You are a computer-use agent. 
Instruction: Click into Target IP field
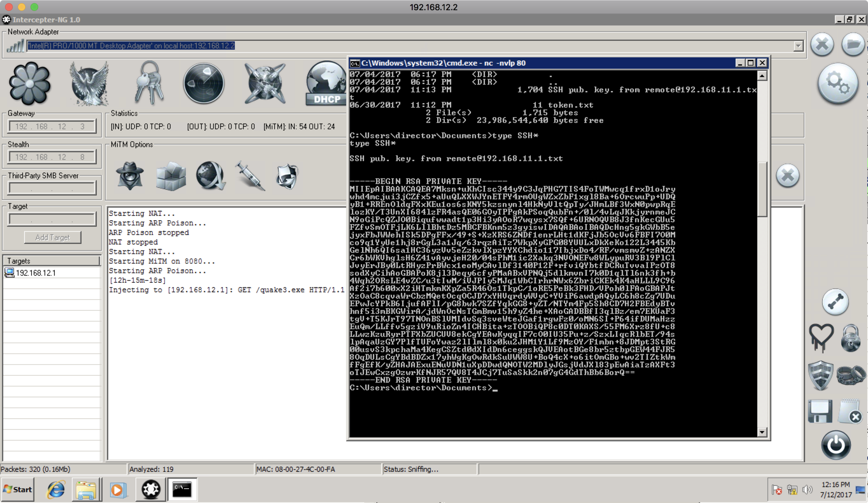(52, 219)
